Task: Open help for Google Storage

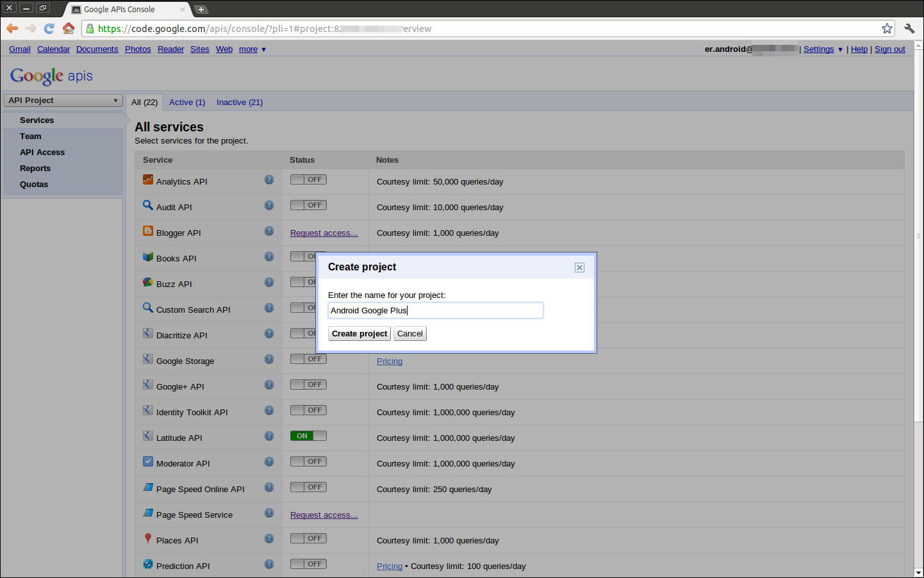Action: [x=269, y=359]
